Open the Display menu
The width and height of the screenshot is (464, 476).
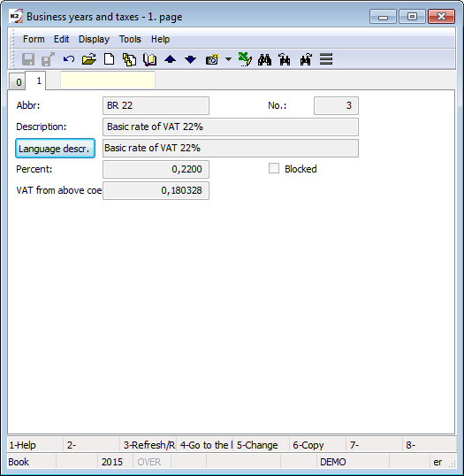pyautogui.click(x=94, y=39)
